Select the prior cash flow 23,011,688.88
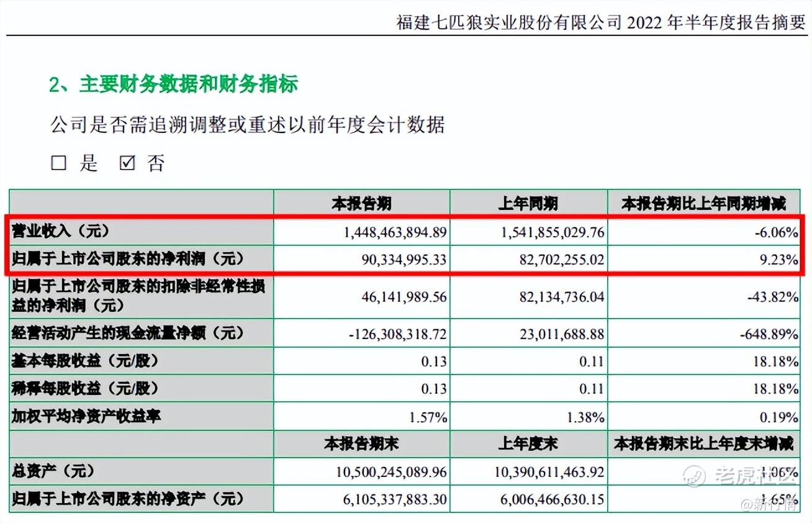 click(x=562, y=334)
